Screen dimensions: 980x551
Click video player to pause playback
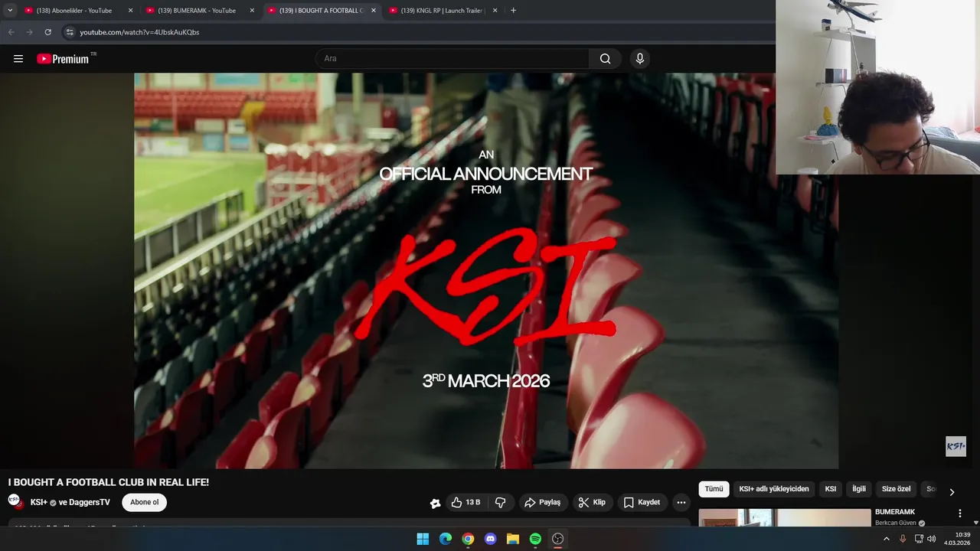pos(486,271)
